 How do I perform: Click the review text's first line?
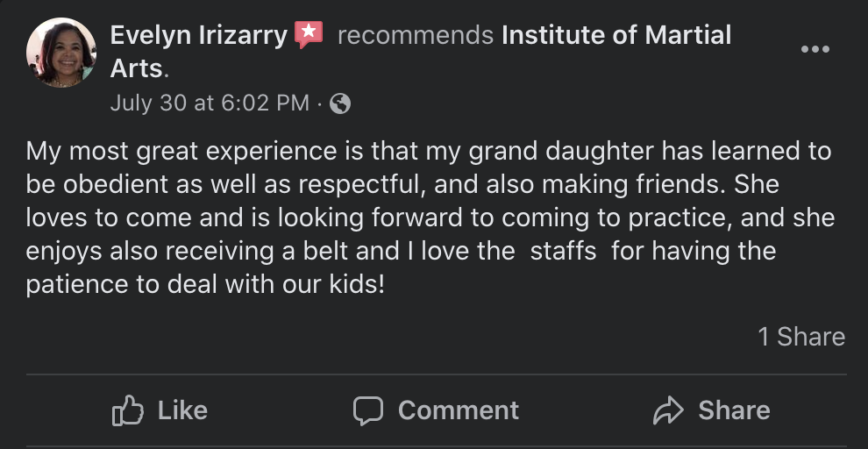[428, 151]
